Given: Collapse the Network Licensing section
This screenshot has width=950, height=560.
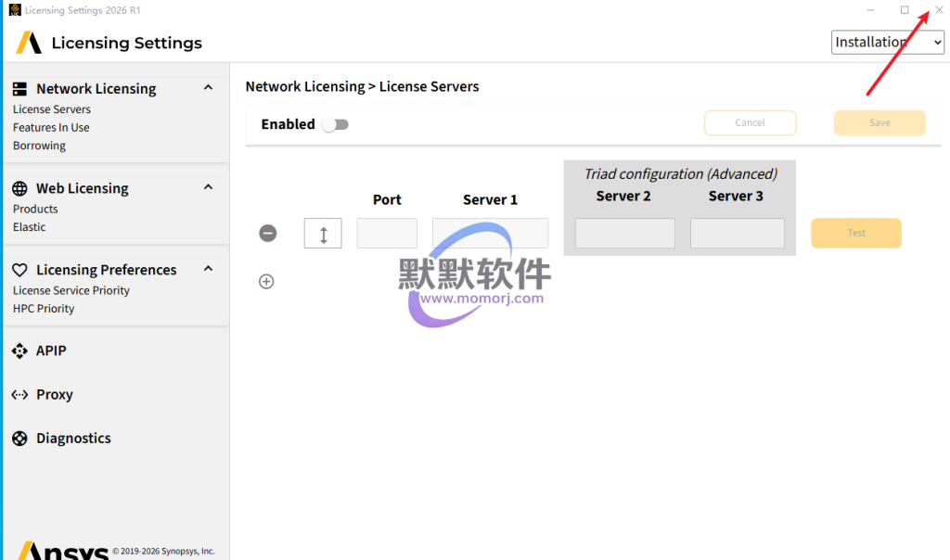Looking at the screenshot, I should click(x=208, y=88).
